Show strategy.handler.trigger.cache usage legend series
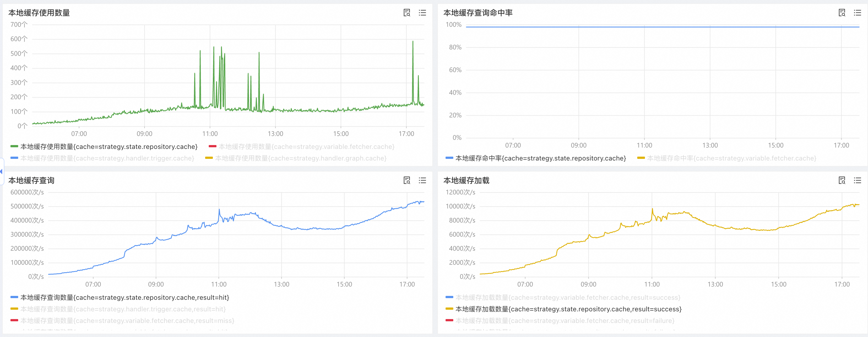This screenshot has width=868, height=337. pyautogui.click(x=107, y=158)
